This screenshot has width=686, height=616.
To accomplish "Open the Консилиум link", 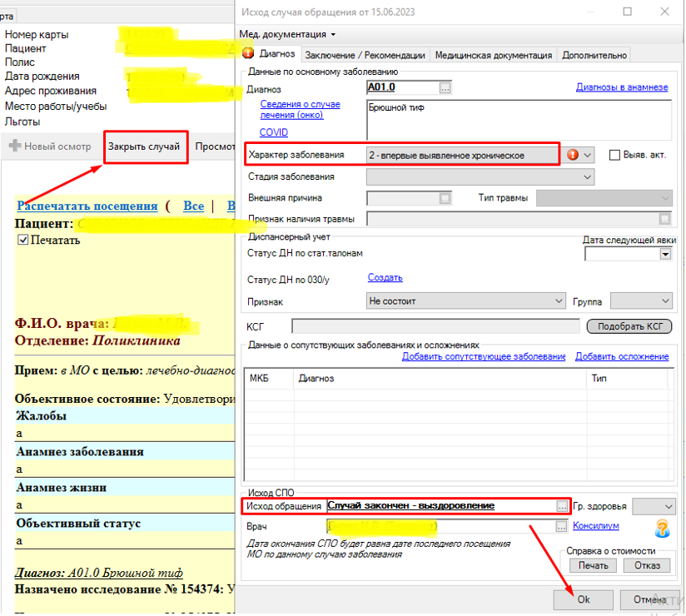I will tap(595, 525).
